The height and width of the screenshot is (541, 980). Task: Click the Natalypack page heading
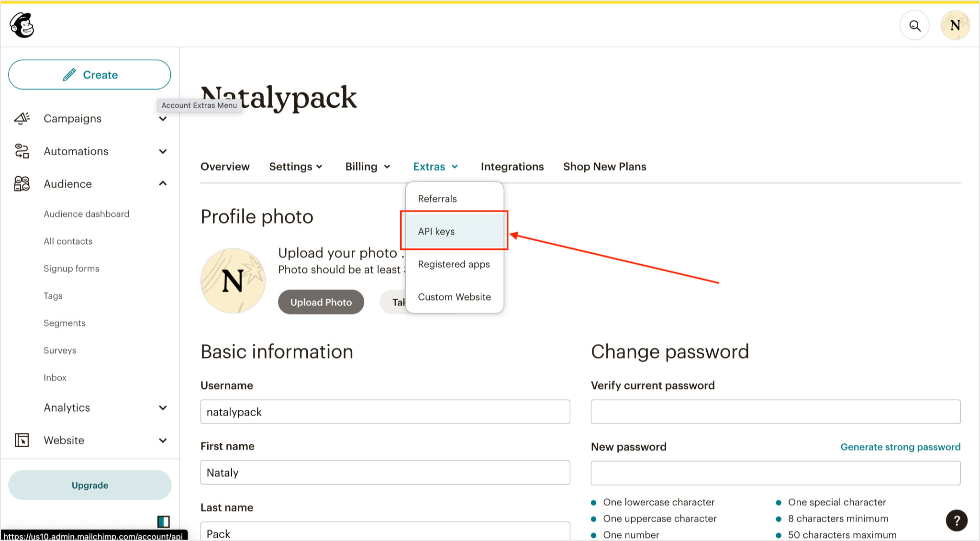[x=278, y=98]
